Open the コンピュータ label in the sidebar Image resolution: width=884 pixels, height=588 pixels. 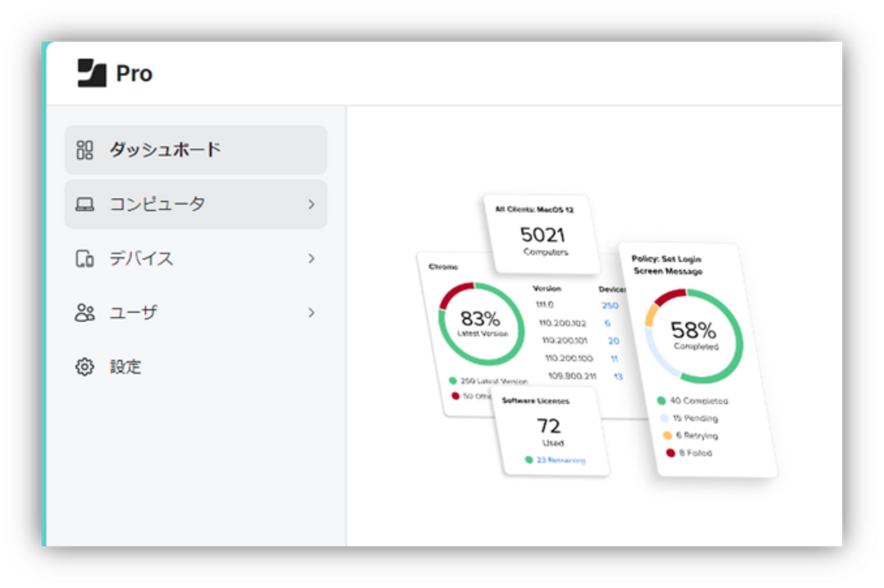(x=158, y=204)
